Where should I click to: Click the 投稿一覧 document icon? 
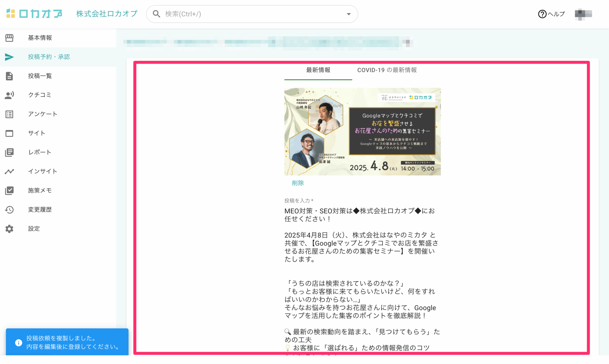(x=9, y=76)
